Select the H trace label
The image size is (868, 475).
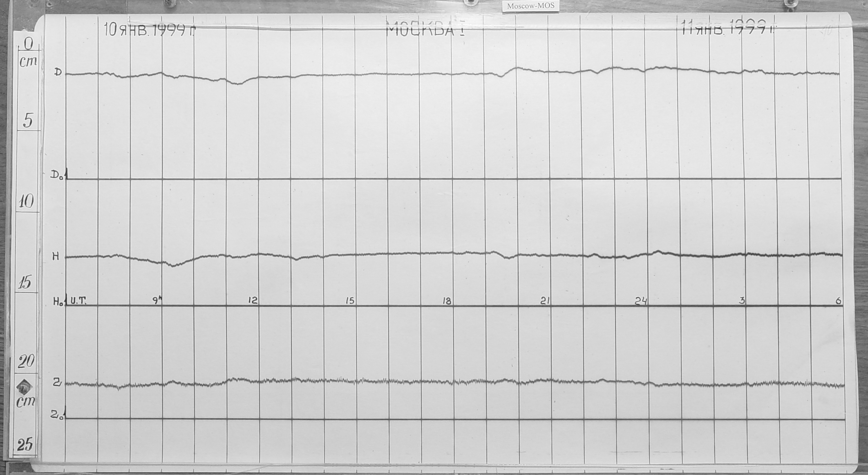[56, 257]
